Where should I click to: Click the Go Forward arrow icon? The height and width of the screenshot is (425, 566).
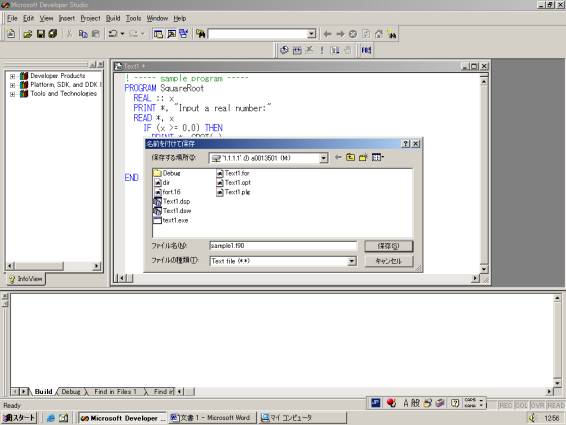340,34
